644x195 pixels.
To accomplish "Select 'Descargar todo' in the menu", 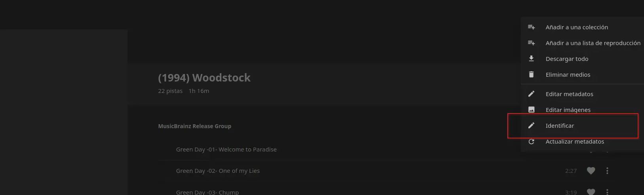I will tap(567, 59).
